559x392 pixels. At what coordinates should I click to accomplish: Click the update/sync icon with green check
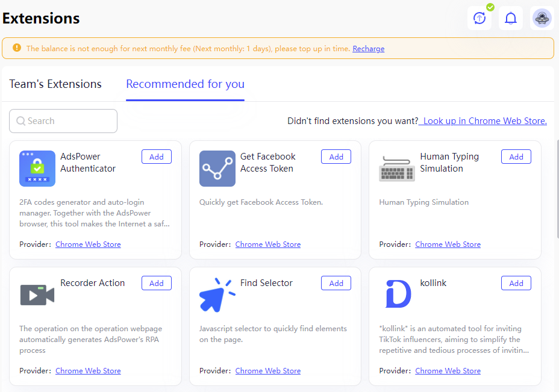[x=479, y=18]
